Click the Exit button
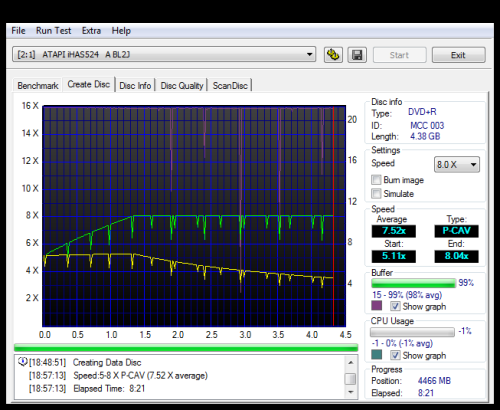Viewport: 500px width, 410px height. pyautogui.click(x=458, y=55)
